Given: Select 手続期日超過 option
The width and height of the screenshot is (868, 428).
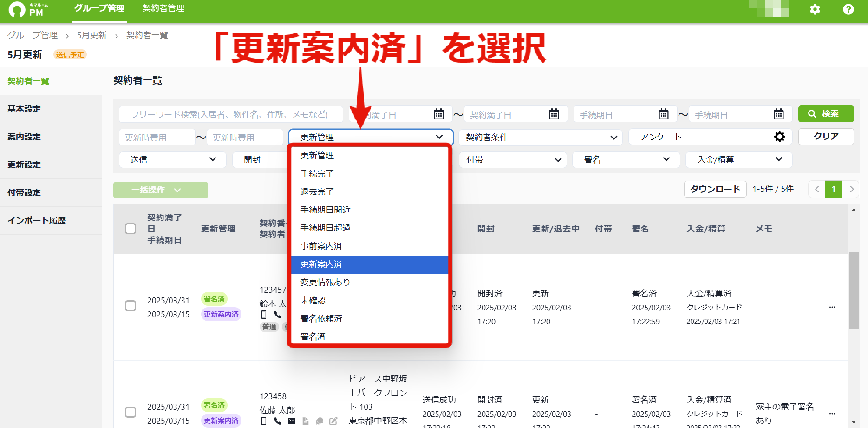Looking at the screenshot, I should [370, 228].
